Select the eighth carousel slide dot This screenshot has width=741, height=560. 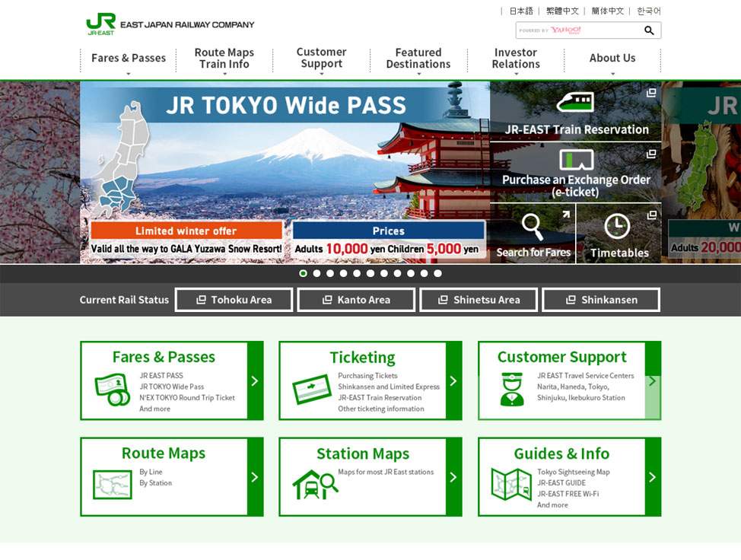[x=397, y=273]
